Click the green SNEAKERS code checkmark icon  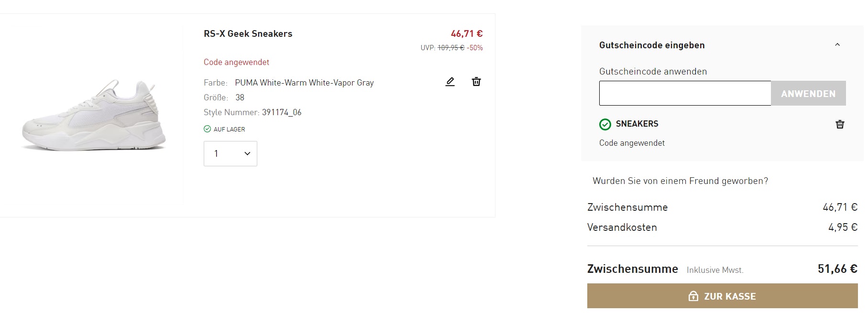coord(605,124)
